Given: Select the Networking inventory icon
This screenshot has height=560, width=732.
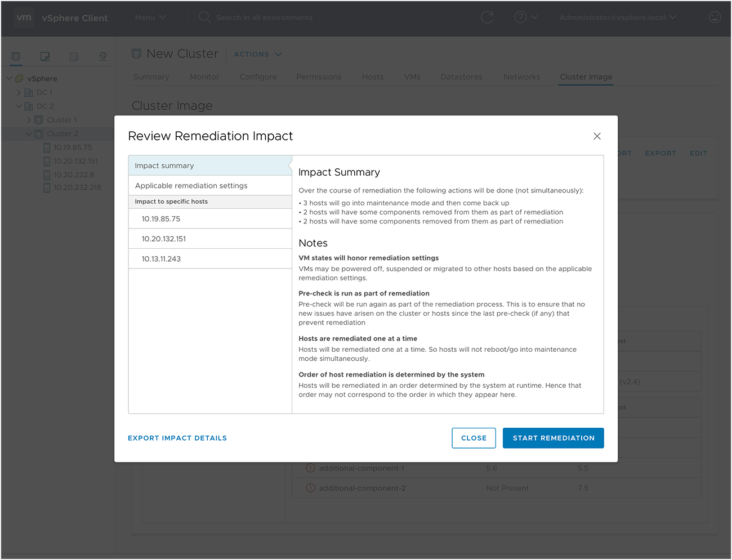Looking at the screenshot, I should (x=102, y=56).
